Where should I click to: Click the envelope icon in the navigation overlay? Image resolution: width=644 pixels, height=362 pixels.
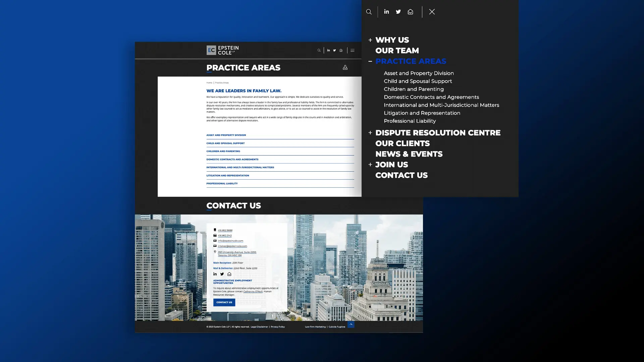point(410,12)
